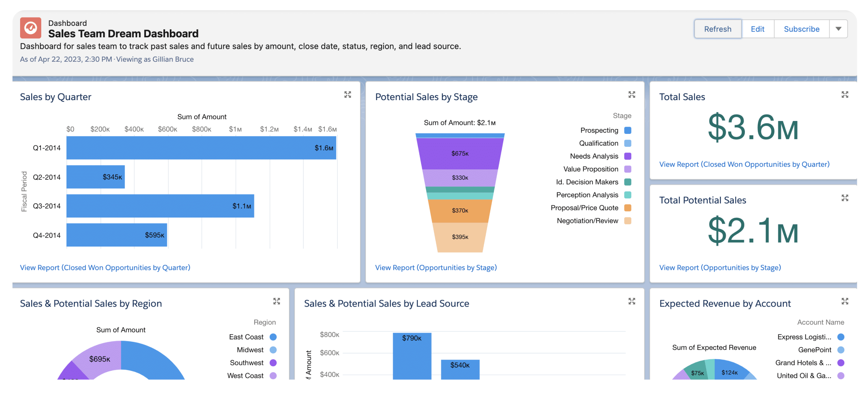Click the orange dashboard gauge icon
Screen dimensions: 868x393
[31, 28]
